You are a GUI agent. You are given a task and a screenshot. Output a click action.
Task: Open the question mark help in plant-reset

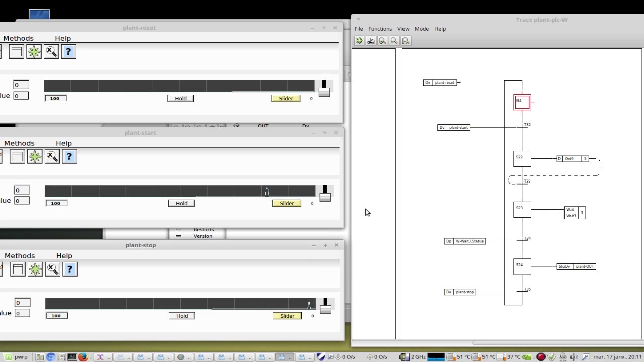coord(69,51)
